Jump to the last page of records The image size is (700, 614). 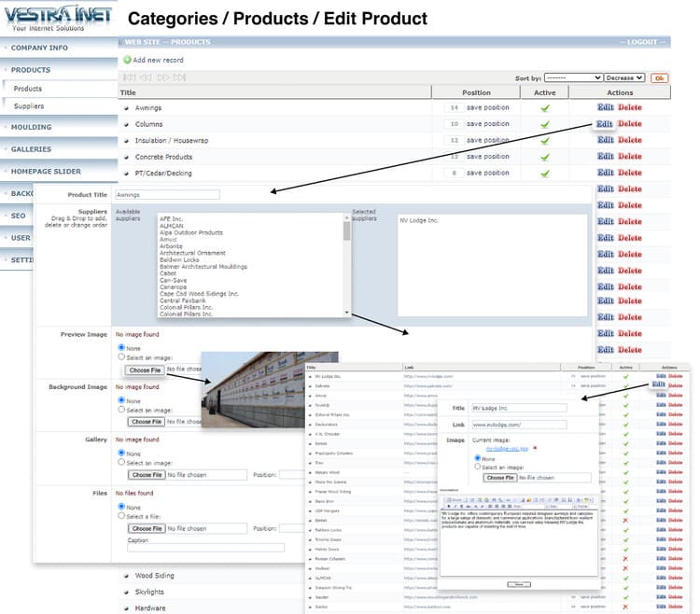point(179,77)
